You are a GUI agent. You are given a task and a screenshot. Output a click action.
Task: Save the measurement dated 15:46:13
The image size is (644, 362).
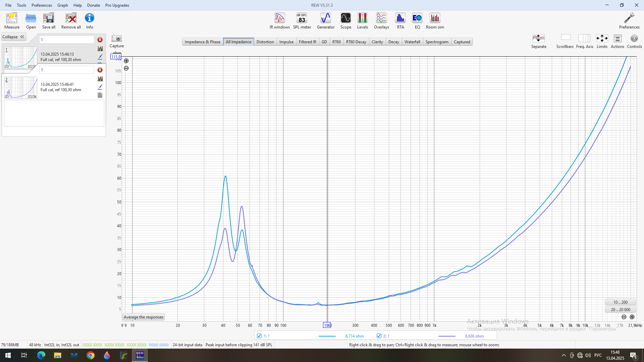coord(100,49)
